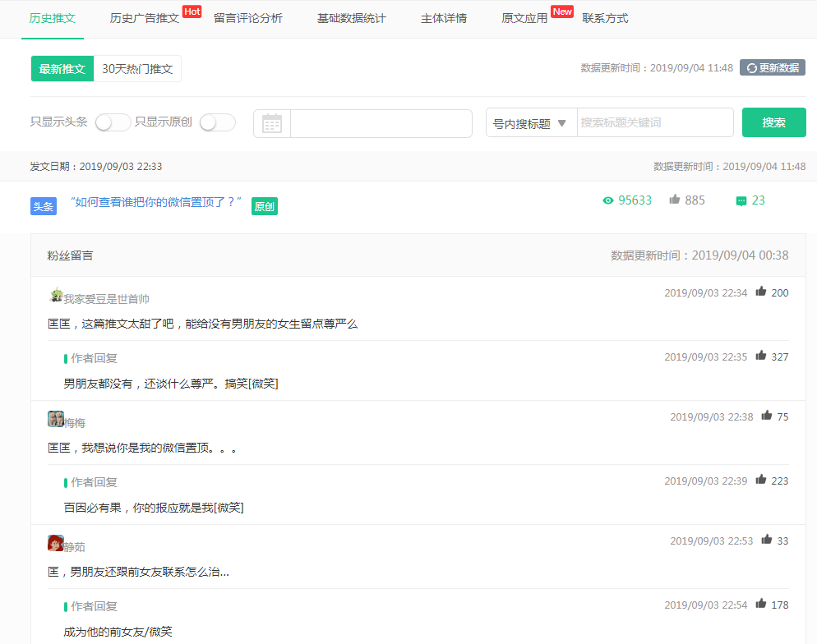Click avatar of user 梅梅
The height and width of the screenshot is (644, 817).
pyautogui.click(x=56, y=419)
